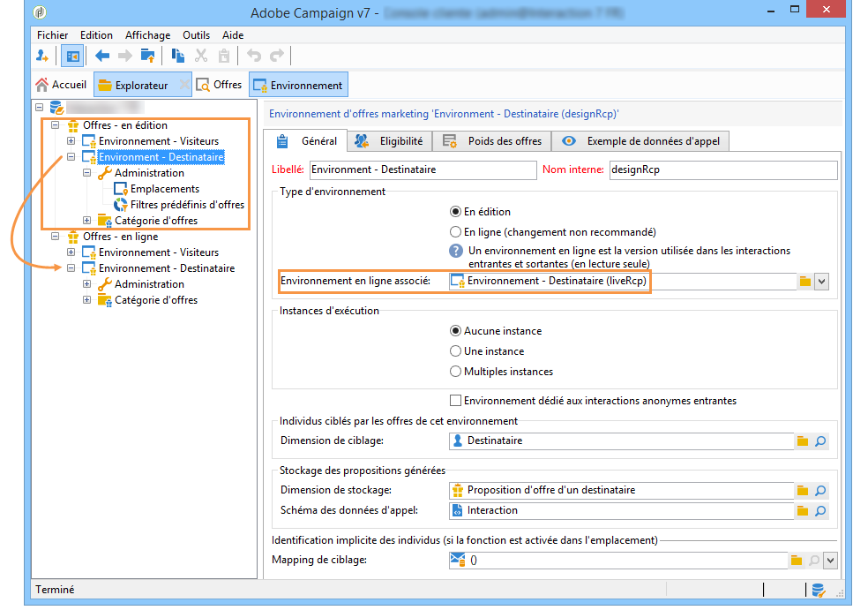868x610 pixels.
Task: Select the Environnement tab
Action: coord(298,85)
